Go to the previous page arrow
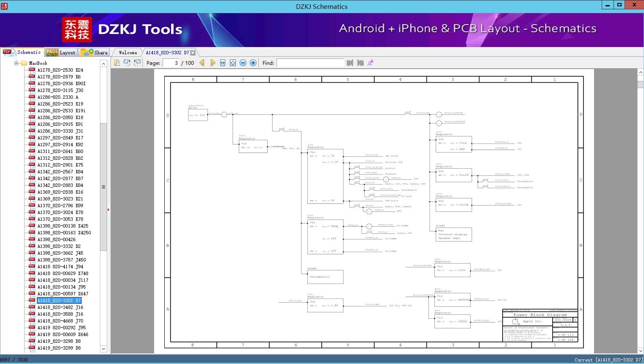 (202, 63)
